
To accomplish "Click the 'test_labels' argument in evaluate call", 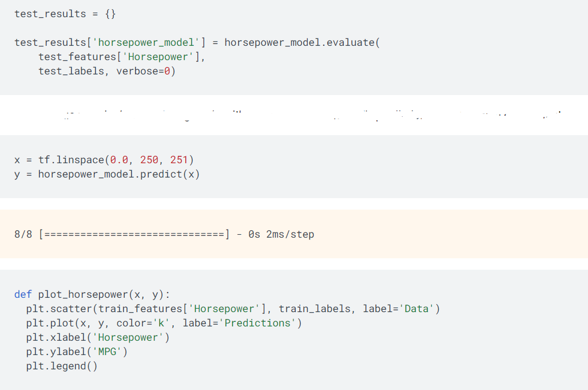I will tap(71, 71).
